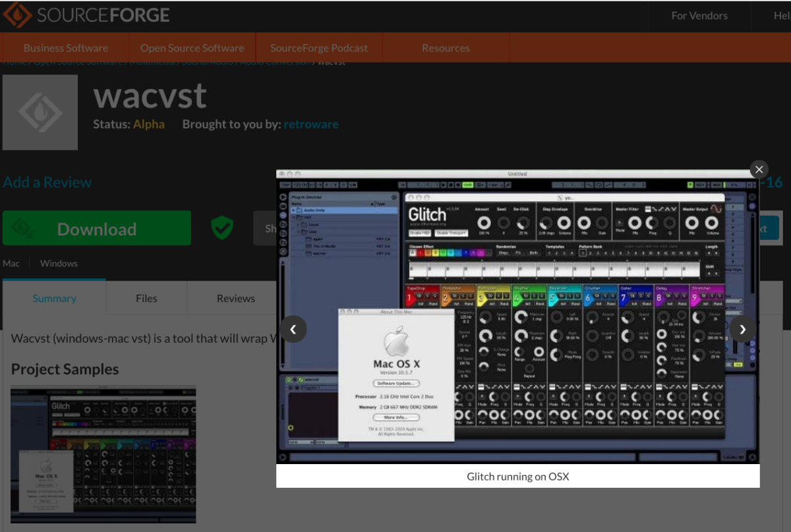This screenshot has width=791, height=532.
Task: Click the Glitch running on OSX caption
Action: pos(517,476)
